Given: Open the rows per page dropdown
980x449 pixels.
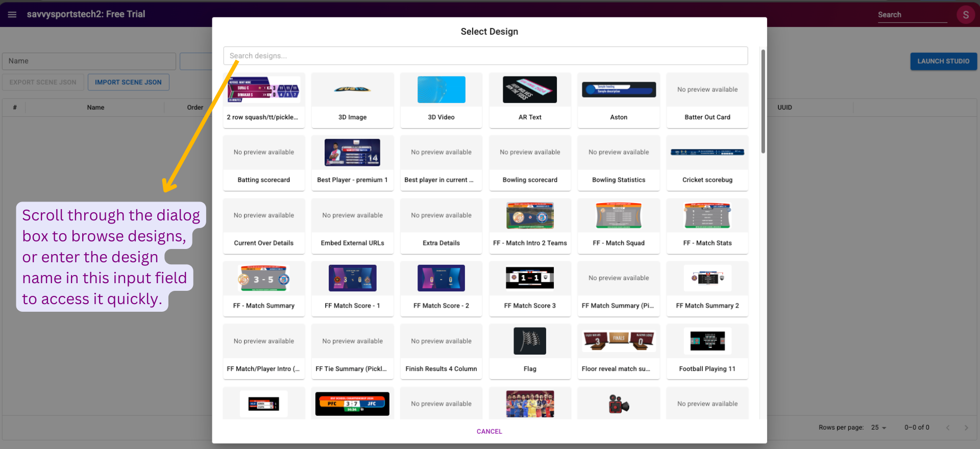Looking at the screenshot, I should pos(878,428).
